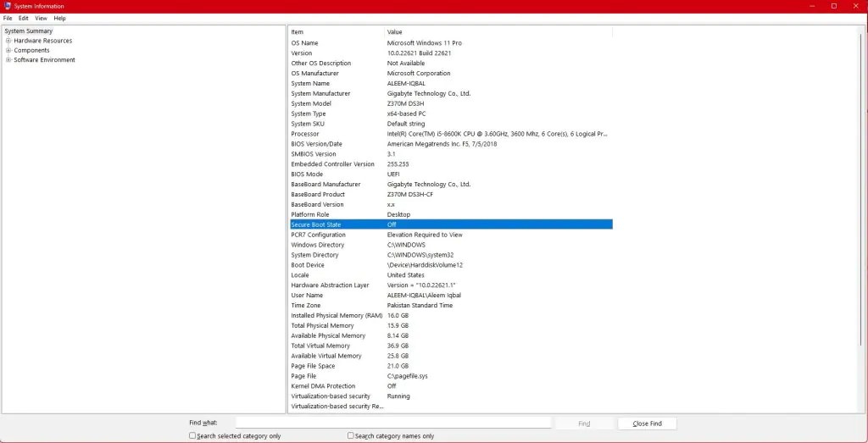868x443 pixels.
Task: Select System Summary in the tree
Action: [x=29, y=31]
